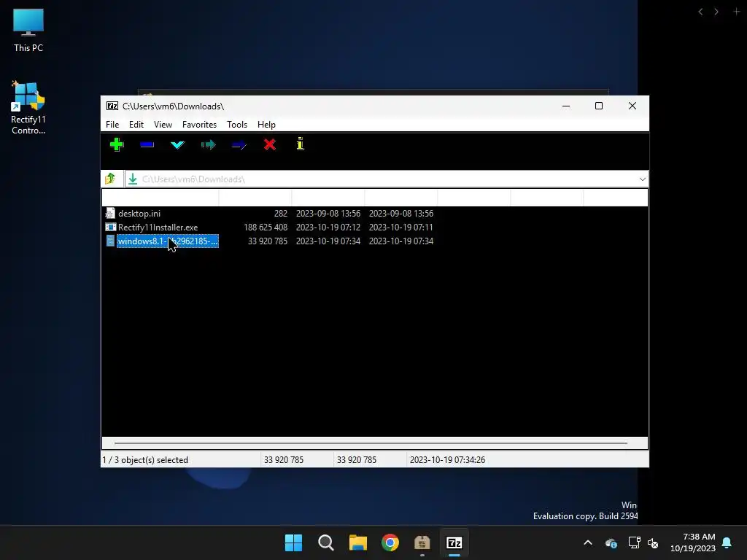Click the 2023-10-19 07:12 modified date
Viewport: 747px width, 560px height.
328,227
